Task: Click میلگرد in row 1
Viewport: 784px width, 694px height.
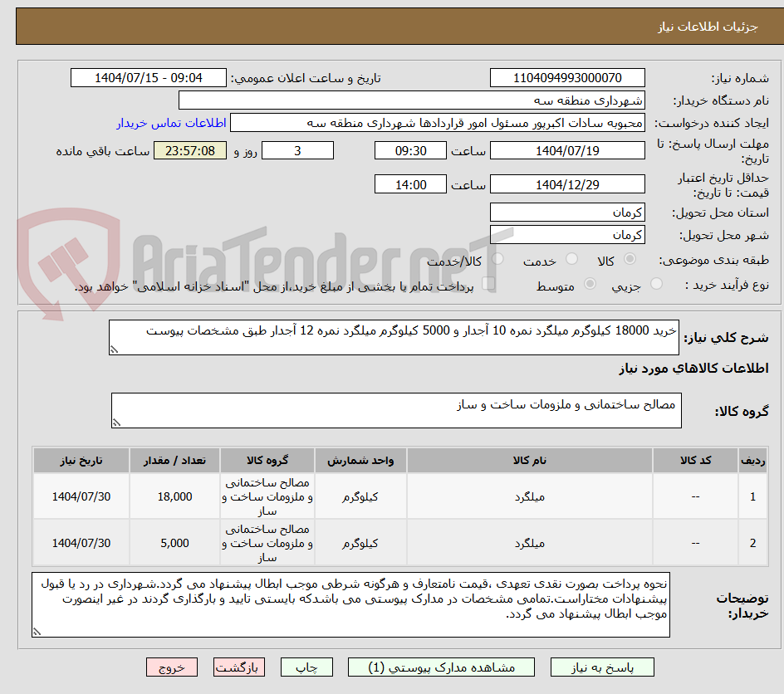Action: pyautogui.click(x=530, y=497)
